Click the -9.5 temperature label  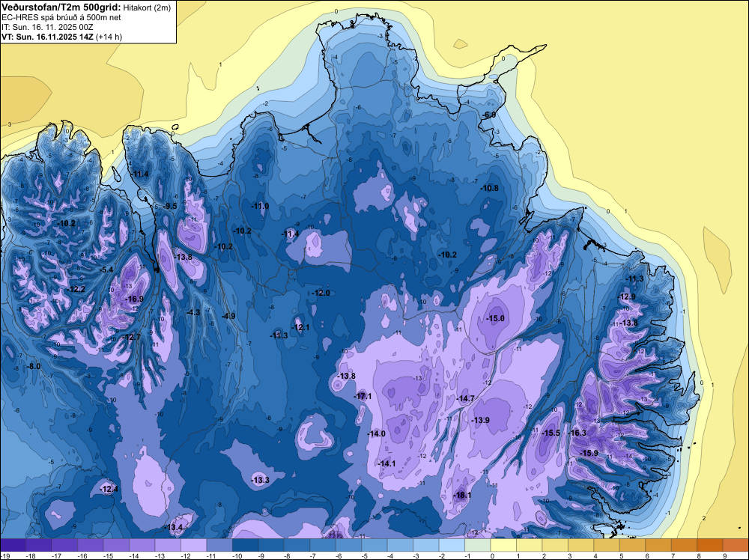click(x=169, y=206)
